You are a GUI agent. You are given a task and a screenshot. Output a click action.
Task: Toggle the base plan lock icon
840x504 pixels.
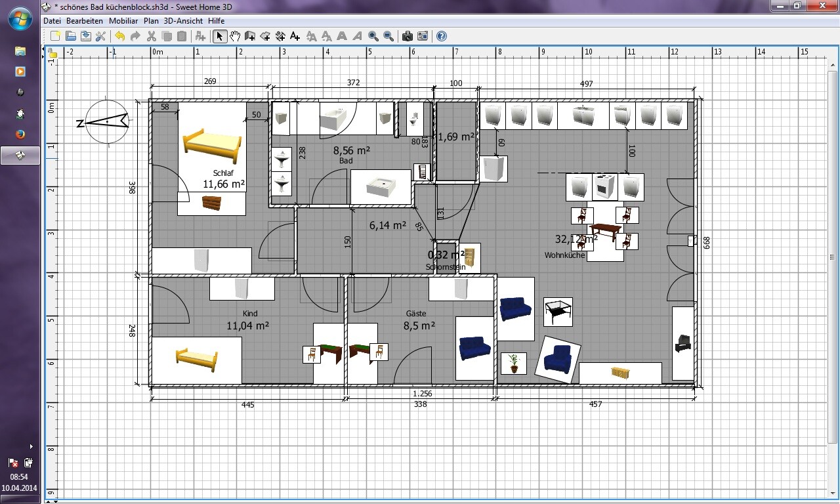pos(52,53)
